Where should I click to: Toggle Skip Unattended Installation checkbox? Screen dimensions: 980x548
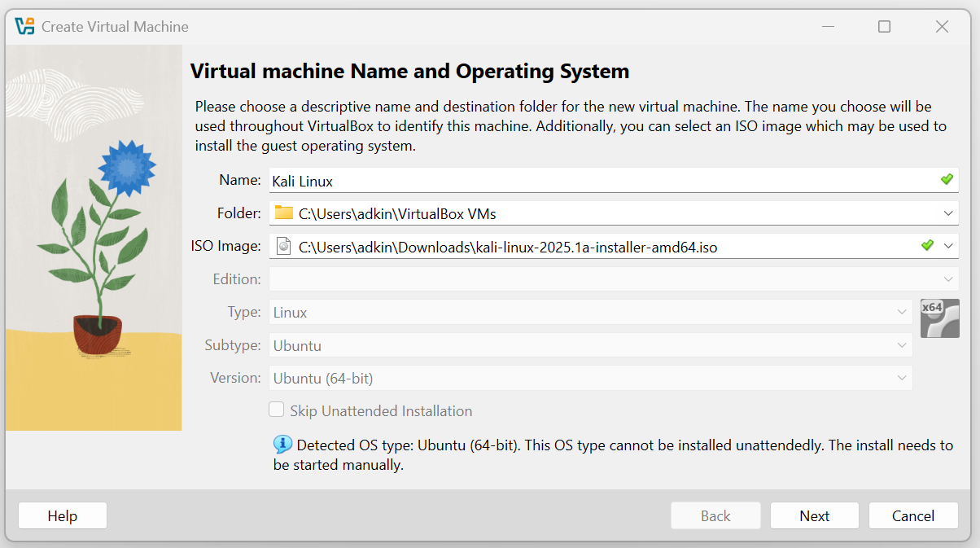coord(277,410)
